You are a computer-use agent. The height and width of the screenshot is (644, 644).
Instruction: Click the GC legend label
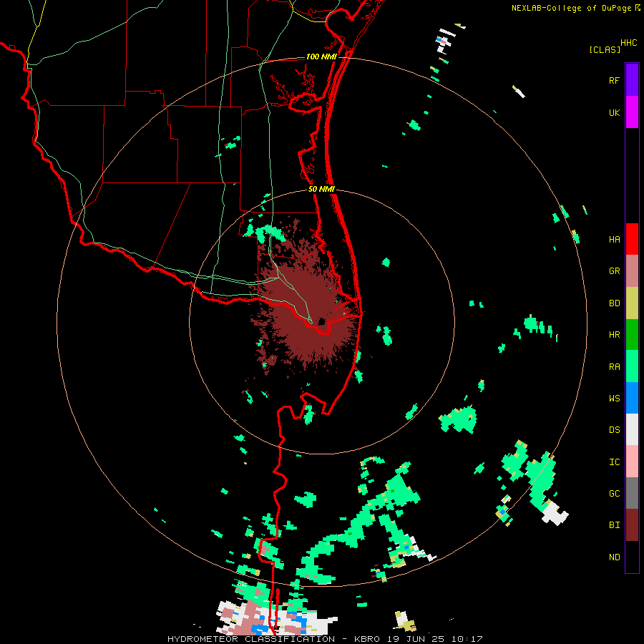click(x=614, y=494)
